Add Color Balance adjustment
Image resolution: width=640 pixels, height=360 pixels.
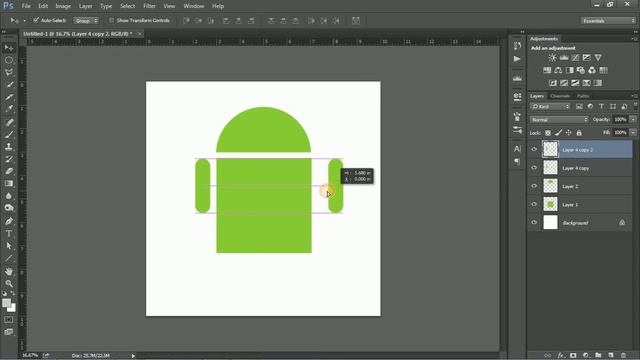pos(558,70)
